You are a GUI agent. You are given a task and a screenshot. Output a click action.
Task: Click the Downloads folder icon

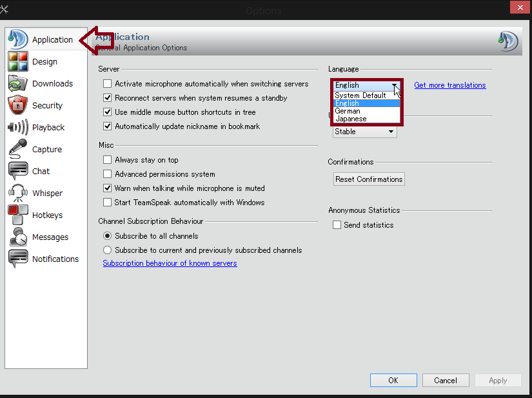[17, 83]
